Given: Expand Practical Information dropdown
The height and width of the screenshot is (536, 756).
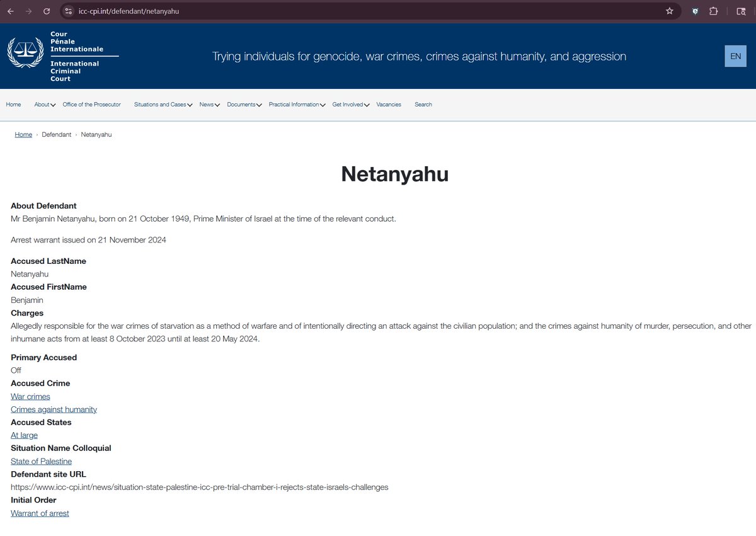Looking at the screenshot, I should pos(297,105).
